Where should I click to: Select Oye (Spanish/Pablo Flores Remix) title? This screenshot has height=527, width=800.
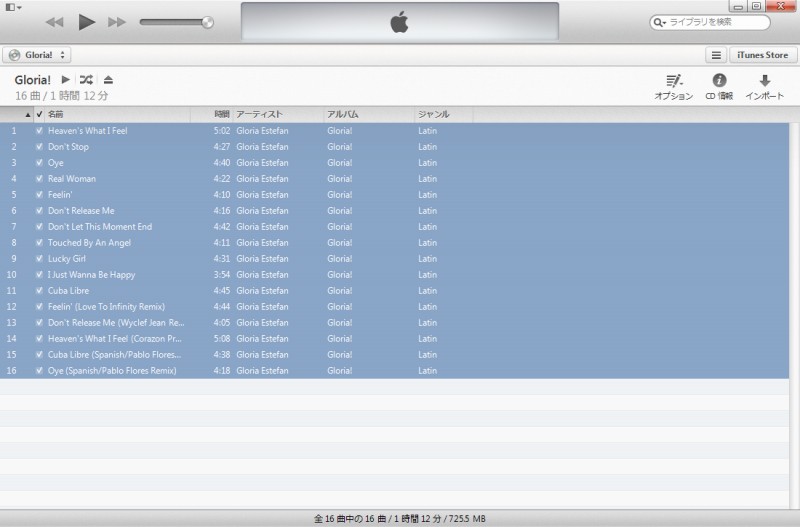coord(112,370)
